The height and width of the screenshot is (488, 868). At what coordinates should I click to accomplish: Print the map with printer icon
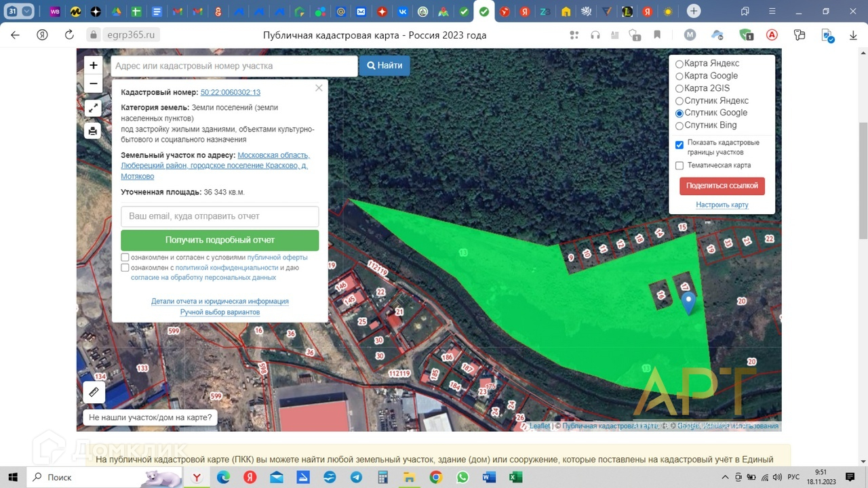(x=94, y=131)
